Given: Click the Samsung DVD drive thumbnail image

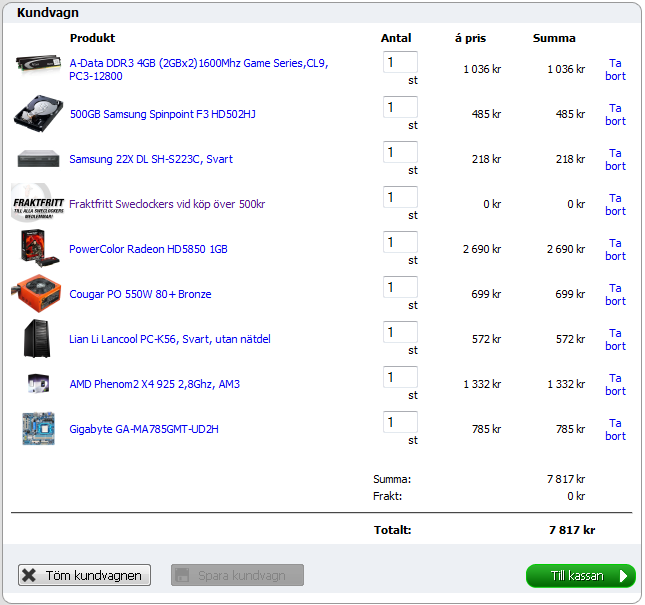Looking at the screenshot, I should [x=38, y=159].
